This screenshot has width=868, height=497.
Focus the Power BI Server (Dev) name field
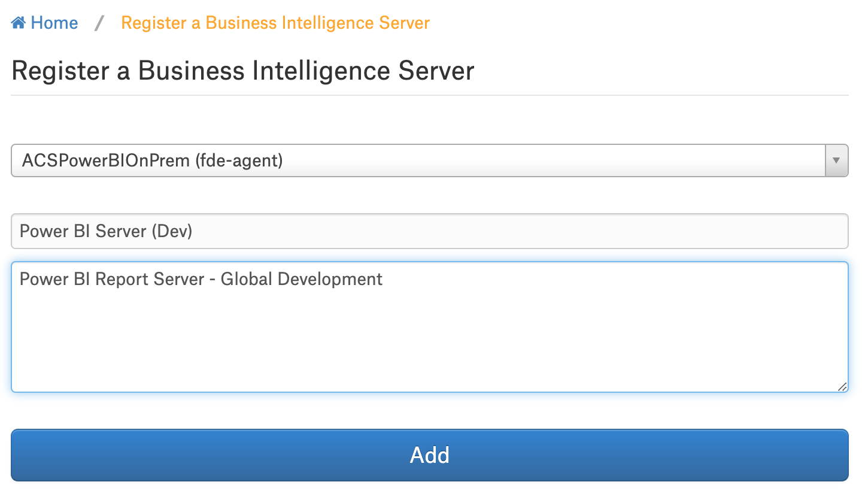tap(430, 231)
